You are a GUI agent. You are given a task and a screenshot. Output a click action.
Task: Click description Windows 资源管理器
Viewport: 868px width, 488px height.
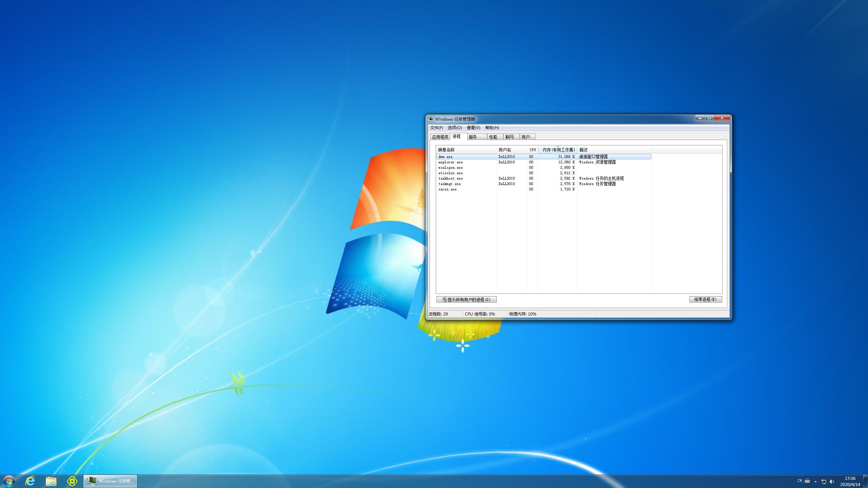click(x=597, y=162)
